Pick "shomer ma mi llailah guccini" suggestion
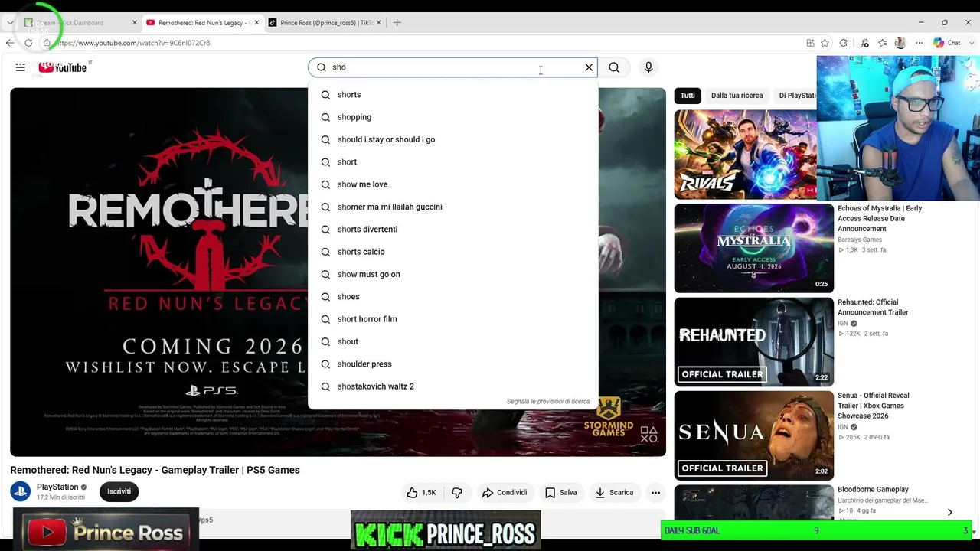 coord(452,207)
